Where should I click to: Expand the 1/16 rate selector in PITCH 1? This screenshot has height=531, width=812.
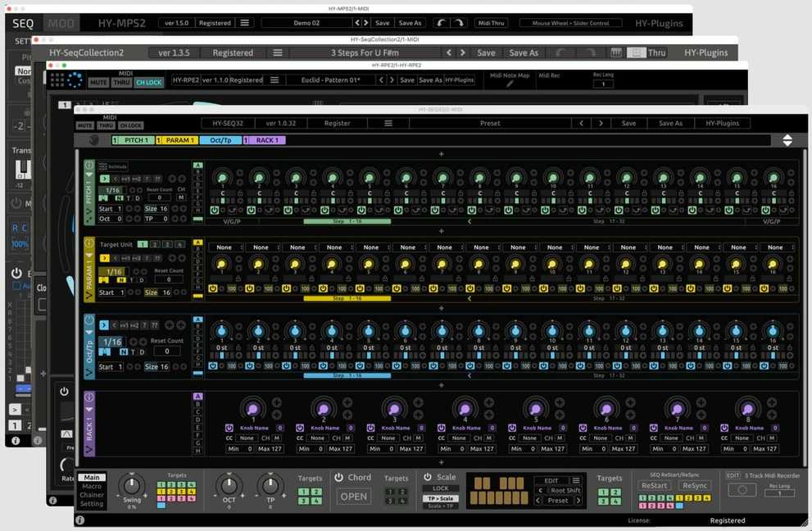point(112,190)
